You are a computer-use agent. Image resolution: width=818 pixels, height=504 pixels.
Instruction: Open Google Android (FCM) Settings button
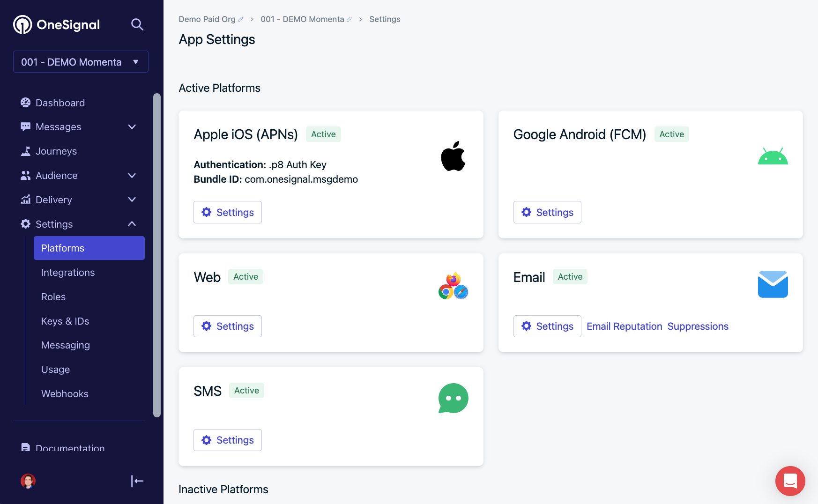click(547, 212)
